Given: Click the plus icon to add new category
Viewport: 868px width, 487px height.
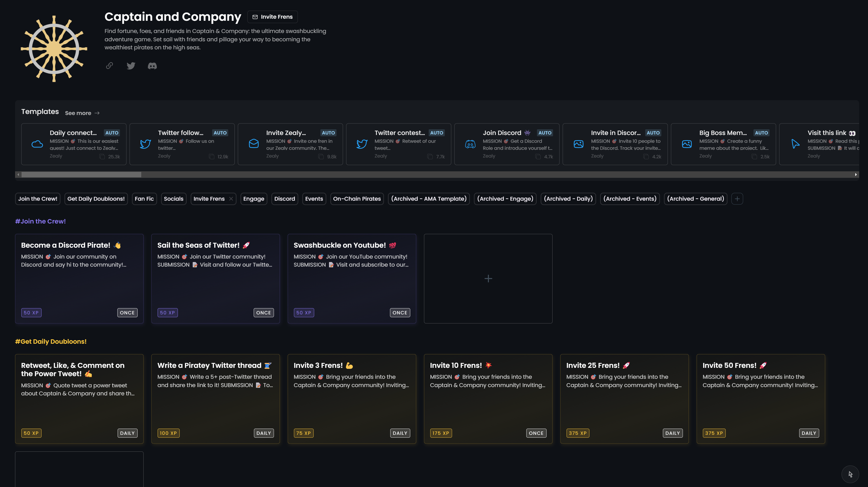Looking at the screenshot, I should [737, 199].
